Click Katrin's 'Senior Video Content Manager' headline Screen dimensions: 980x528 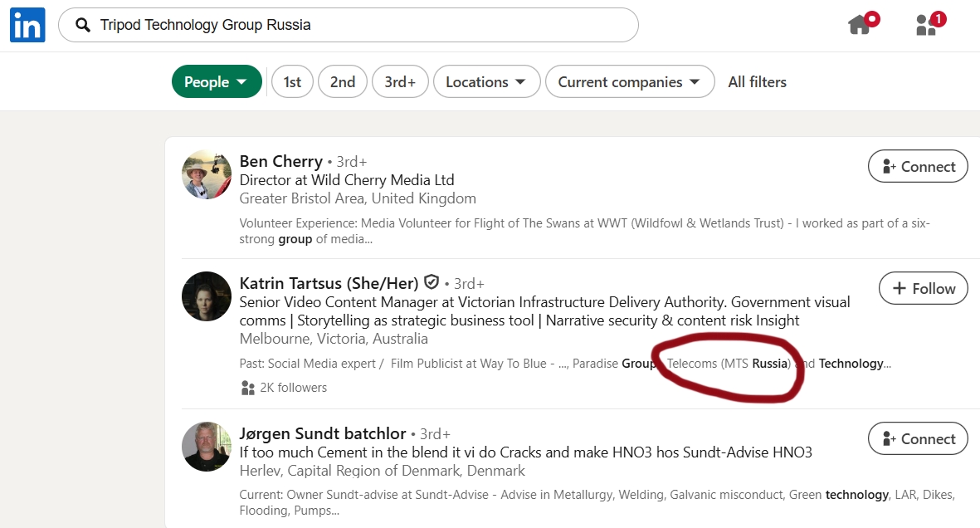[x=544, y=311]
